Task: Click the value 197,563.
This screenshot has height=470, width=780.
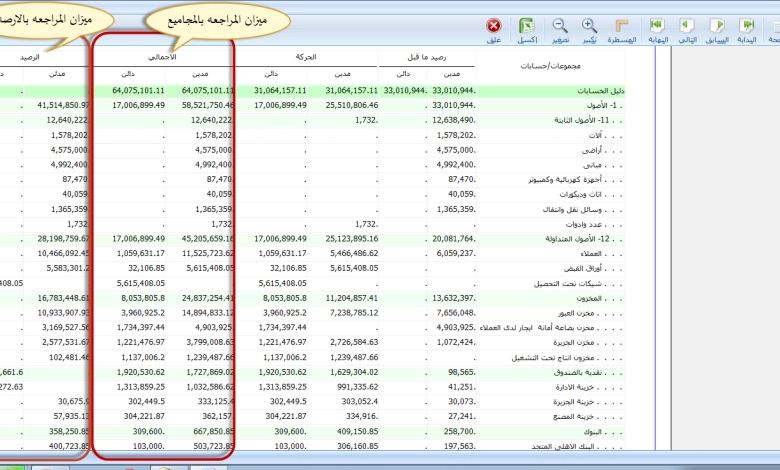Action: tap(460, 446)
